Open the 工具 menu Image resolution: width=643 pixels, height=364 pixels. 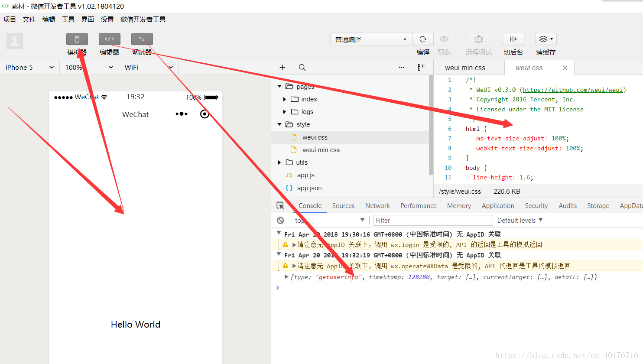point(68,19)
